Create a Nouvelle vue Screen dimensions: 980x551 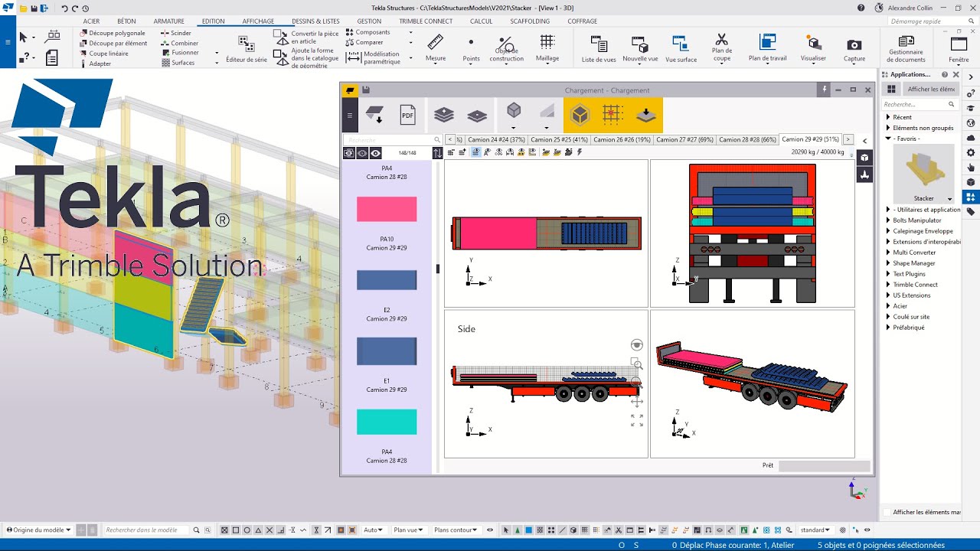[640, 48]
